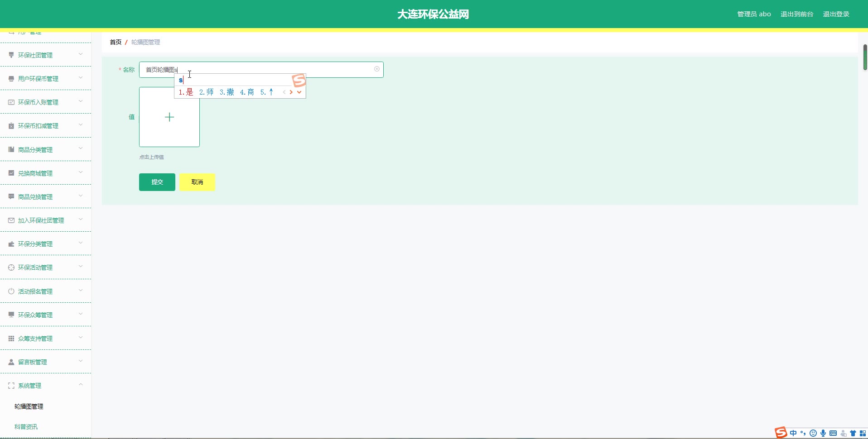Image resolution: width=868 pixels, height=439 pixels.
Task: Expand the 环保币入账管理 submenu arrow
Action: [81, 101]
